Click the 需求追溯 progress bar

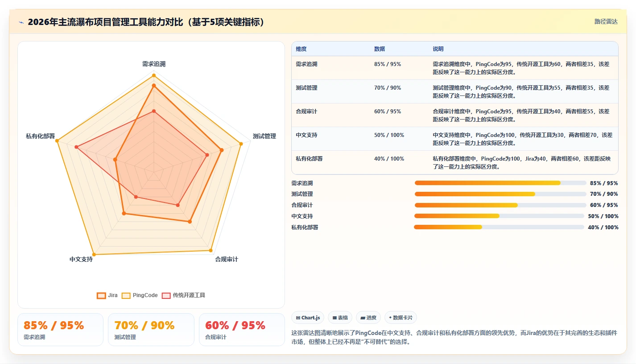point(500,183)
